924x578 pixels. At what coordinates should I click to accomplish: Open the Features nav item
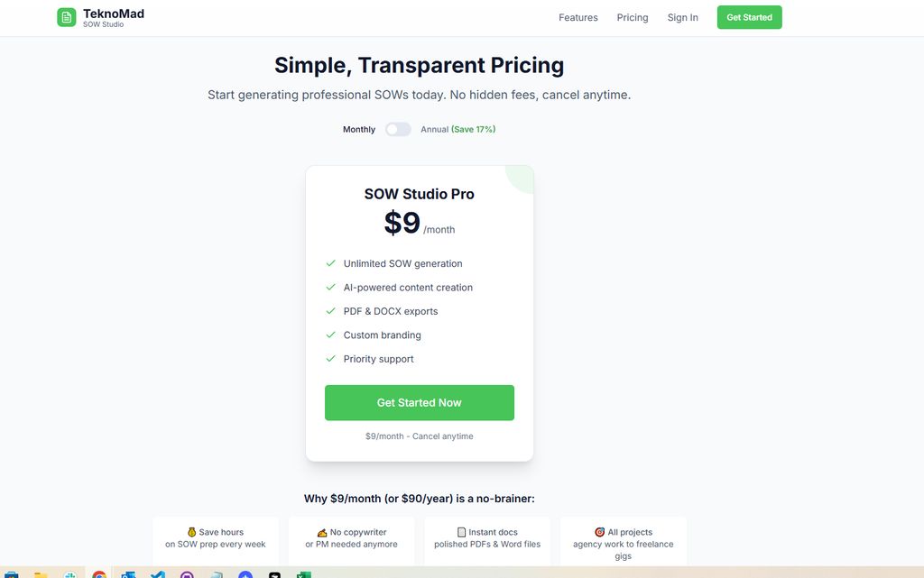pyautogui.click(x=578, y=18)
